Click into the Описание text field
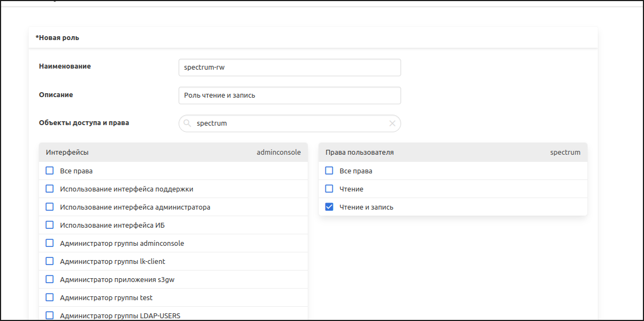The height and width of the screenshot is (321, 644). tap(290, 95)
